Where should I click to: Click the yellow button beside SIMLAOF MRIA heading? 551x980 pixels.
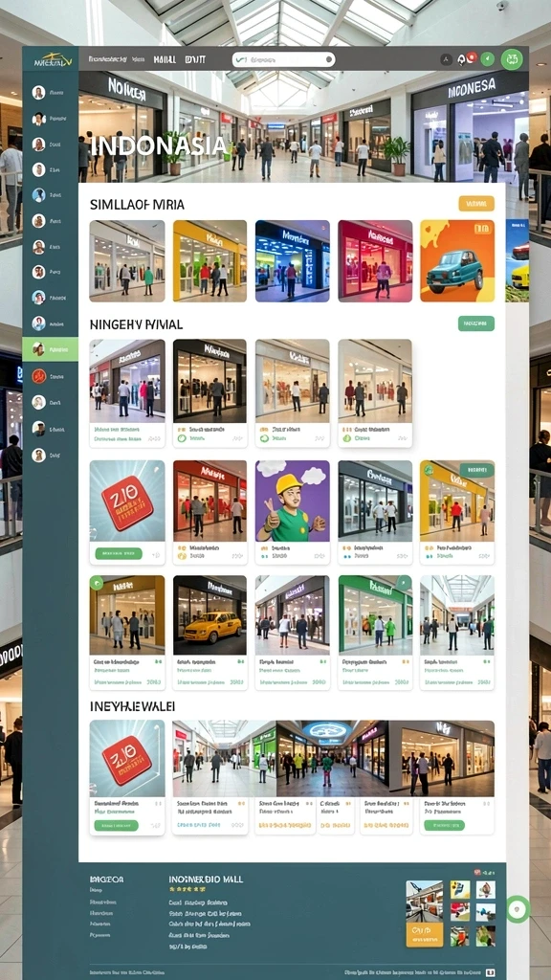coord(476,203)
